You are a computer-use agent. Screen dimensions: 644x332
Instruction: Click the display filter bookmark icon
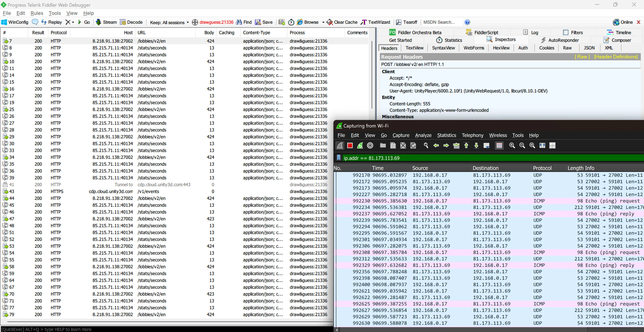point(339,158)
